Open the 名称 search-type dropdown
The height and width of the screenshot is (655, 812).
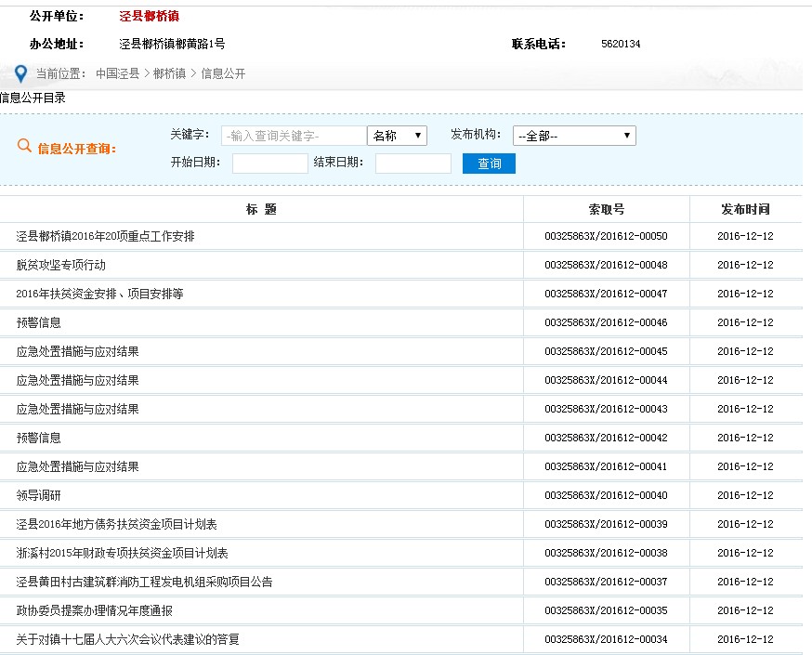398,136
